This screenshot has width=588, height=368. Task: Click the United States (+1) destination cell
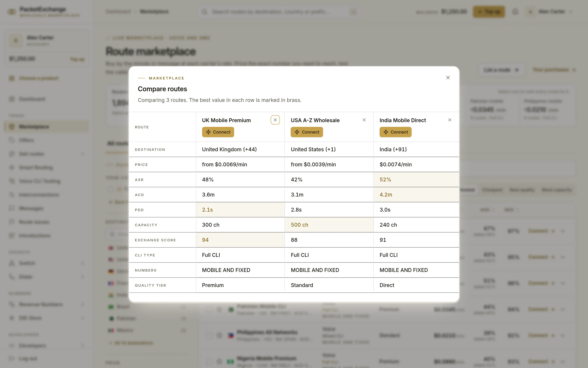click(x=329, y=149)
